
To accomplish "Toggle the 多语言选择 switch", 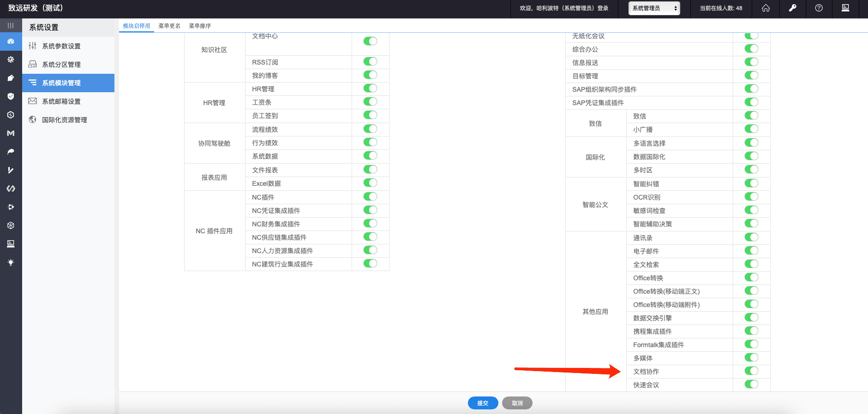I will pos(751,142).
